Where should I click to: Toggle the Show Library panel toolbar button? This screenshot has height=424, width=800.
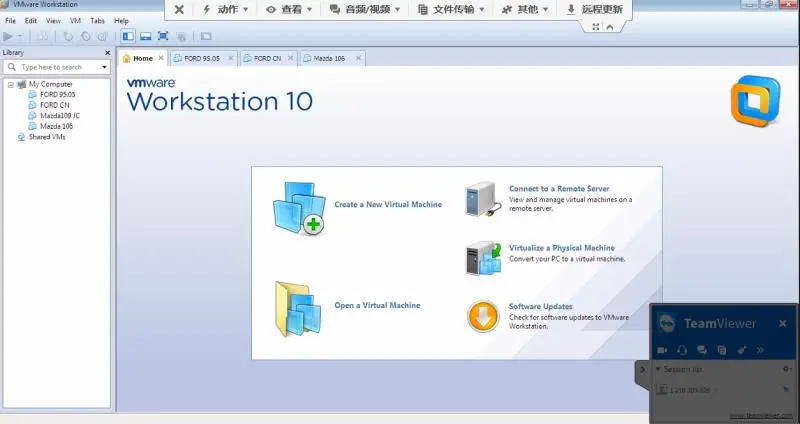pos(128,36)
